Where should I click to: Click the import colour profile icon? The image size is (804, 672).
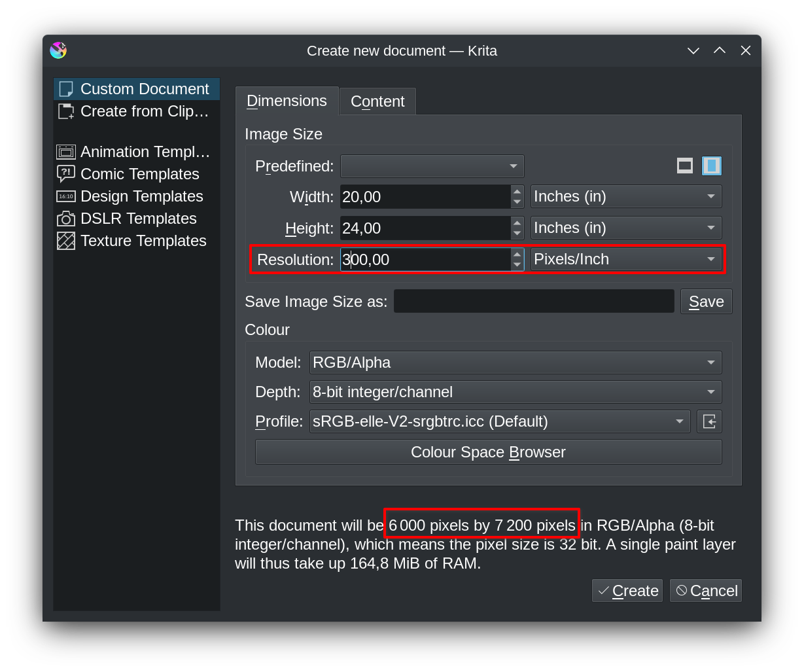point(709,421)
